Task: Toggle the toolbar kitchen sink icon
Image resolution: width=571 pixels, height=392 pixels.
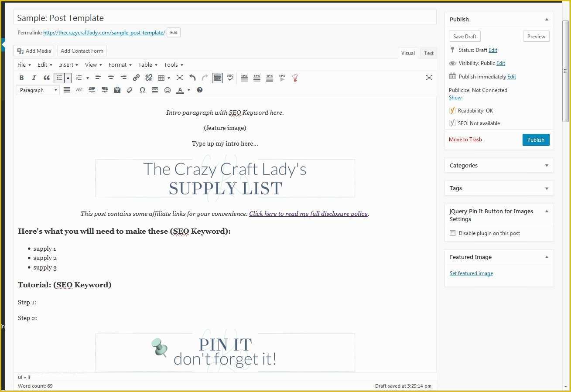Action: [x=218, y=78]
